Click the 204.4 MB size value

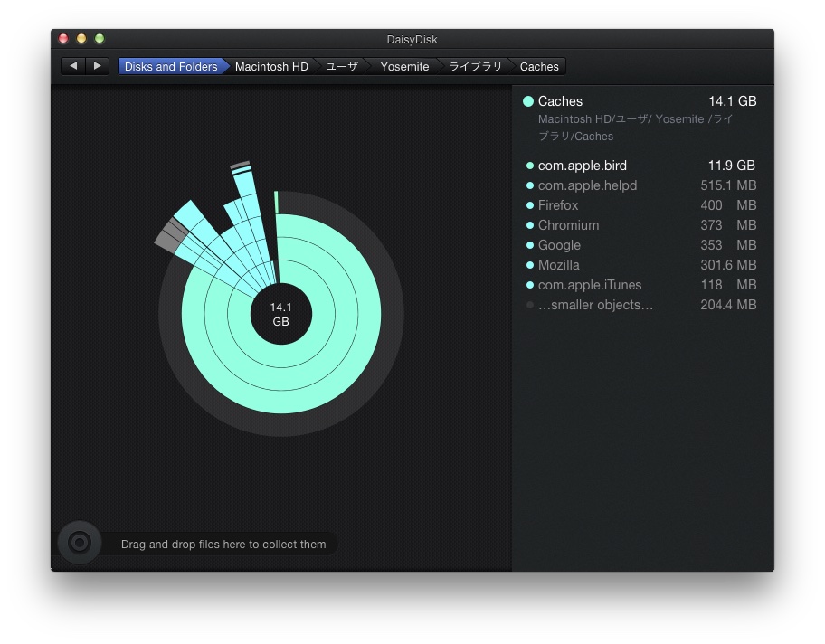[x=728, y=305]
